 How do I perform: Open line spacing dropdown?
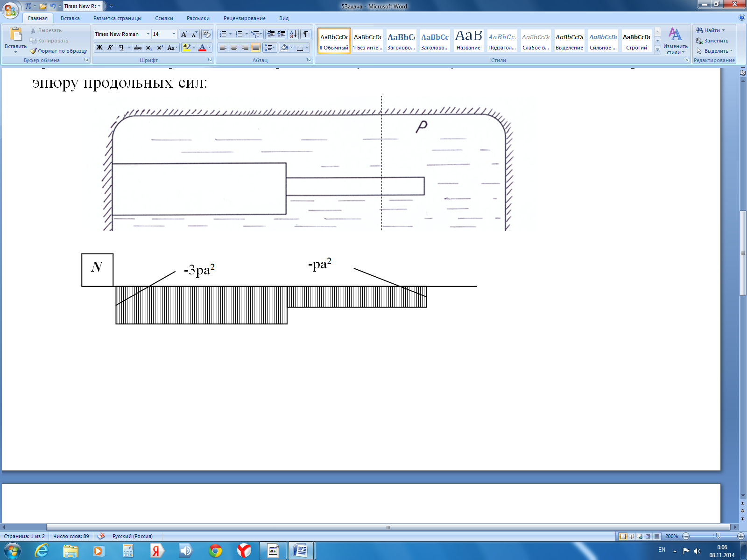pyautogui.click(x=270, y=48)
